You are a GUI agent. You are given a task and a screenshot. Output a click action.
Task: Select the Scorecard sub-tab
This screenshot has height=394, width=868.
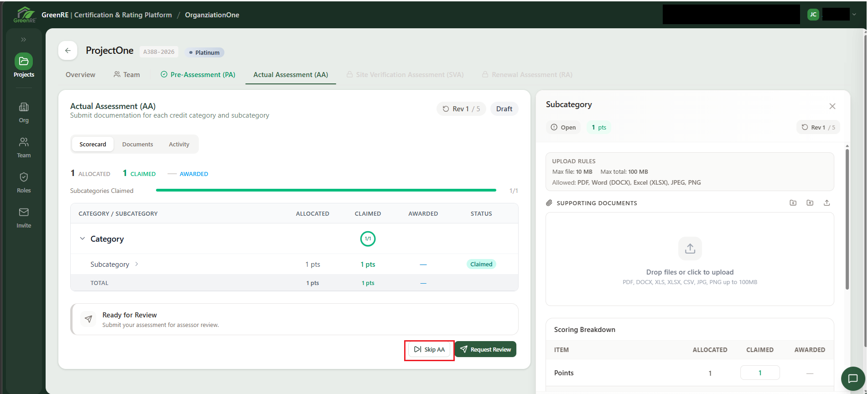click(x=93, y=144)
